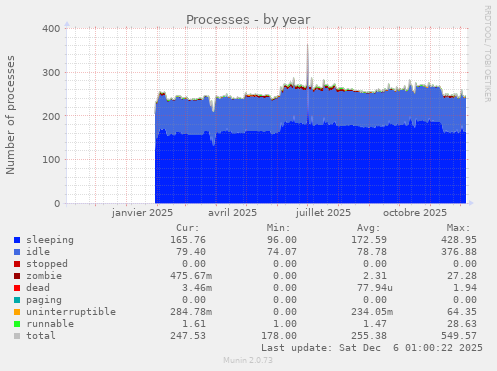Image resolution: width=497 pixels, height=371 pixels.
Task: Click the idle average value 78.78
Action: (372, 252)
